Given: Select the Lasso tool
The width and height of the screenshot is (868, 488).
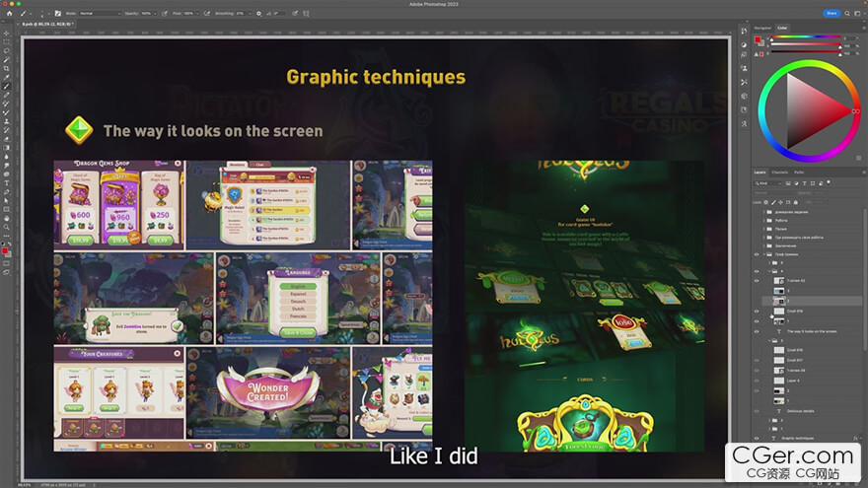Looking at the screenshot, I should [x=7, y=51].
